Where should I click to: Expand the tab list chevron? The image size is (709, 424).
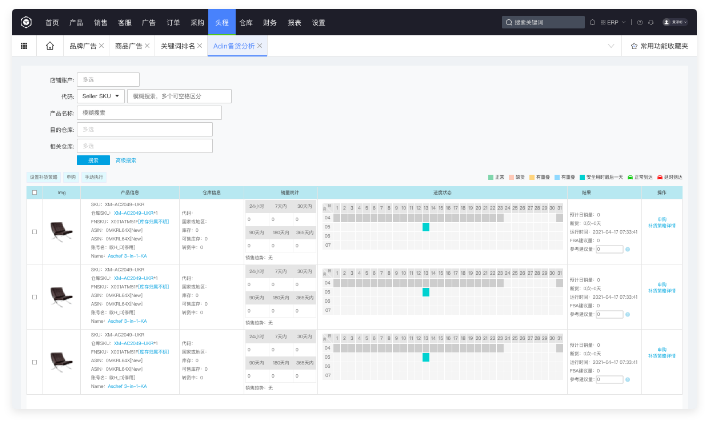point(611,46)
